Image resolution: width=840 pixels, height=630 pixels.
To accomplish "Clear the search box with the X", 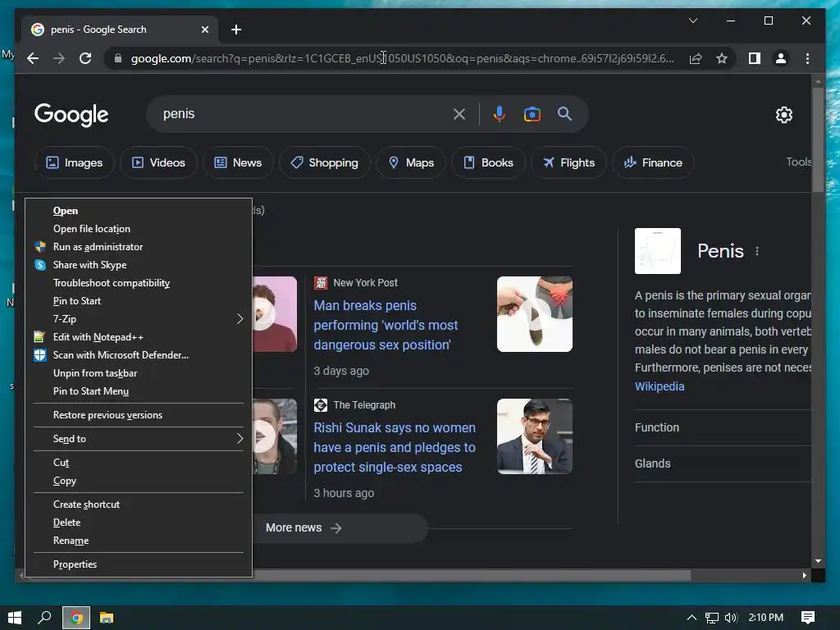I will click(x=459, y=114).
